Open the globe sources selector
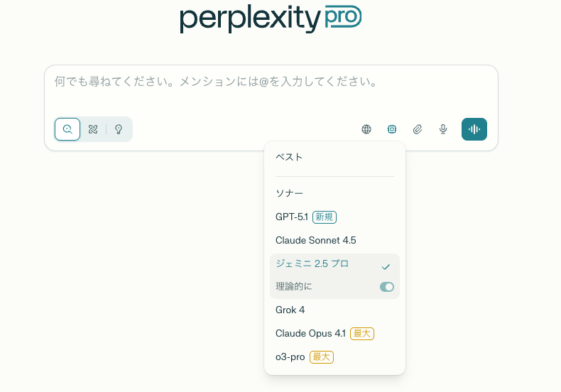Viewport: 561px width, 392px height. coord(366,129)
